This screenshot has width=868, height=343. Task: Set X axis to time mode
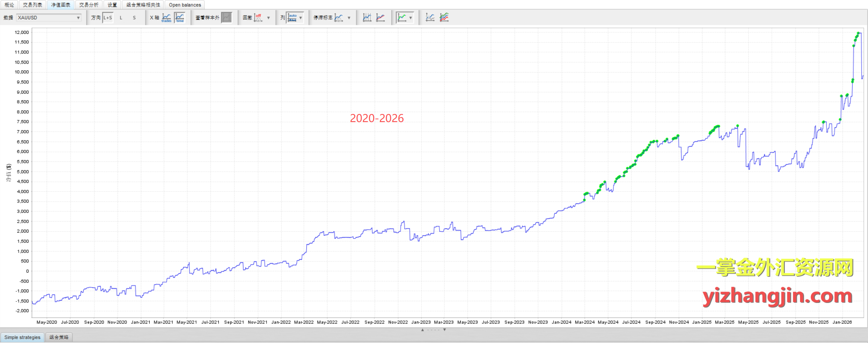pos(180,18)
